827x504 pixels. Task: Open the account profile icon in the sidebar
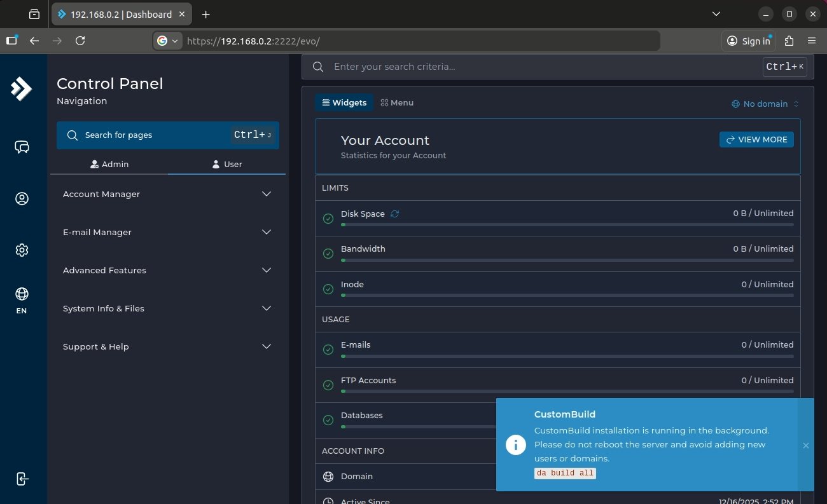click(22, 198)
